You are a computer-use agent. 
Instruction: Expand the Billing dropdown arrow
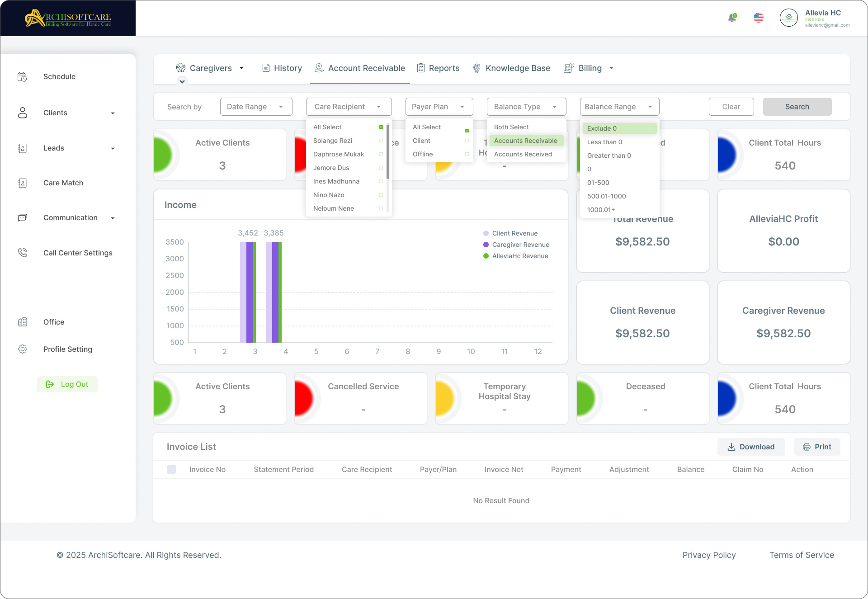[611, 68]
